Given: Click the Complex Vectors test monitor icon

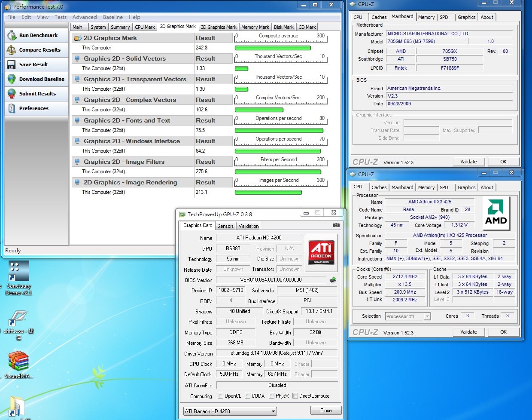Looking at the screenshot, I should (77, 100).
